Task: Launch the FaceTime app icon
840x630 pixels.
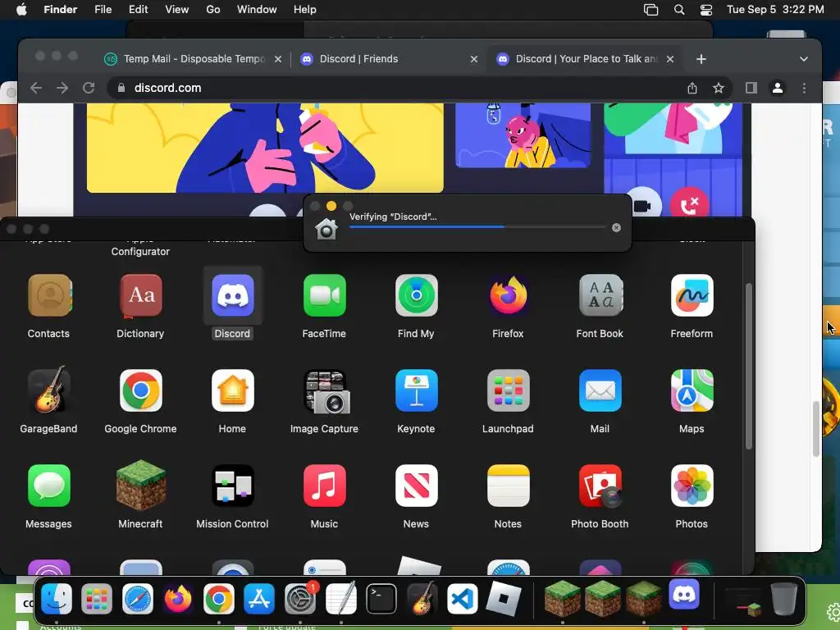Action: (324, 295)
